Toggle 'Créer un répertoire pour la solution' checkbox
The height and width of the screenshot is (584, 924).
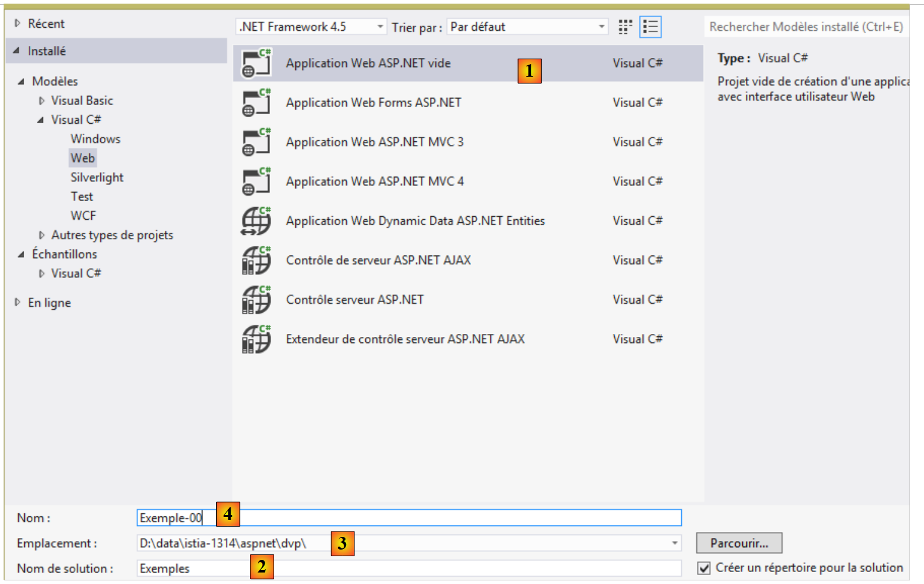click(704, 568)
